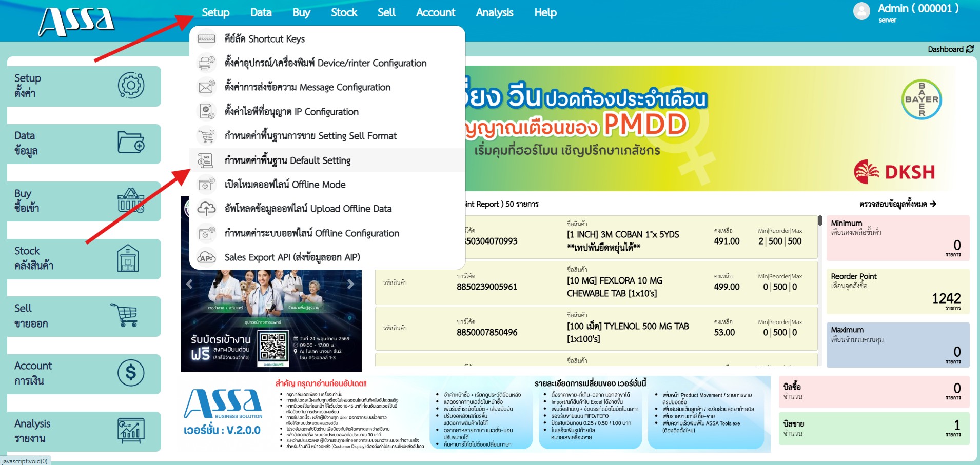Screen dimensions: 980x465
Task: Open the Analysis menu in the top bar
Action: click(x=494, y=13)
